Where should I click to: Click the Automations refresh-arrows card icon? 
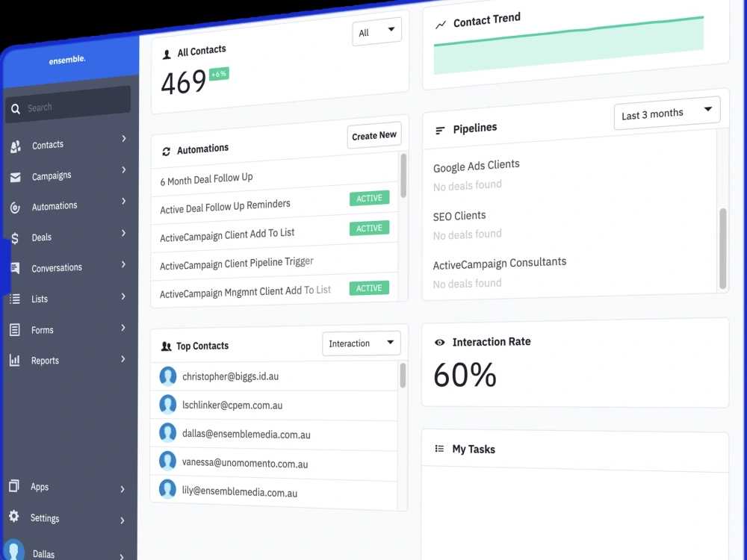pyautogui.click(x=166, y=152)
